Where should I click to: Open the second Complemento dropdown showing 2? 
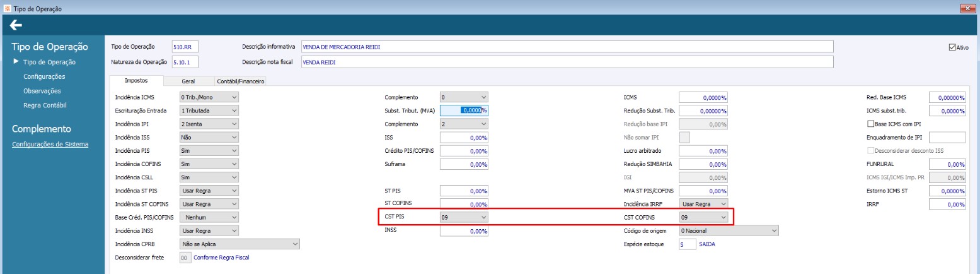click(464, 124)
